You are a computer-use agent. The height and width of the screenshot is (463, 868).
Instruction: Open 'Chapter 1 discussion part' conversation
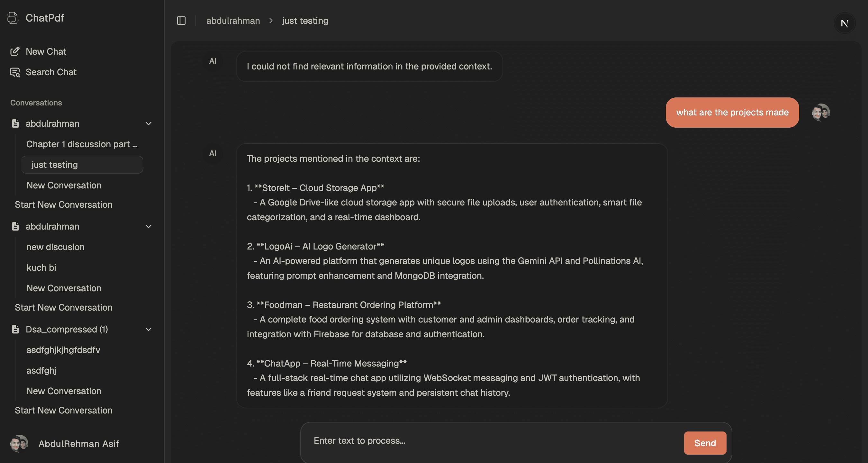82,144
